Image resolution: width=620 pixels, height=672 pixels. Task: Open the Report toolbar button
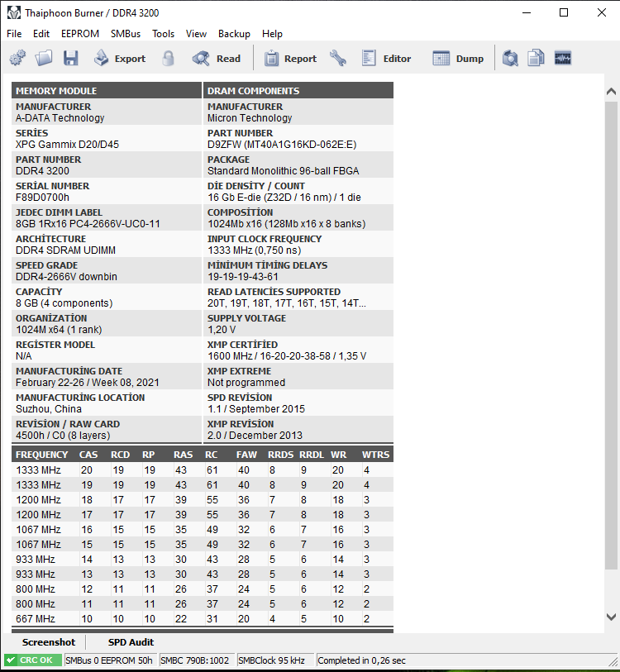pyautogui.click(x=290, y=58)
